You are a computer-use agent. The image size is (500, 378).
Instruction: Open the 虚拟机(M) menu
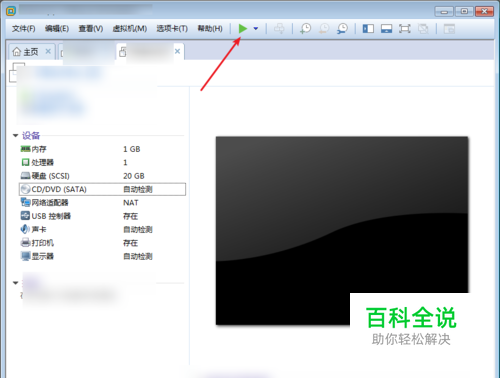coord(130,29)
